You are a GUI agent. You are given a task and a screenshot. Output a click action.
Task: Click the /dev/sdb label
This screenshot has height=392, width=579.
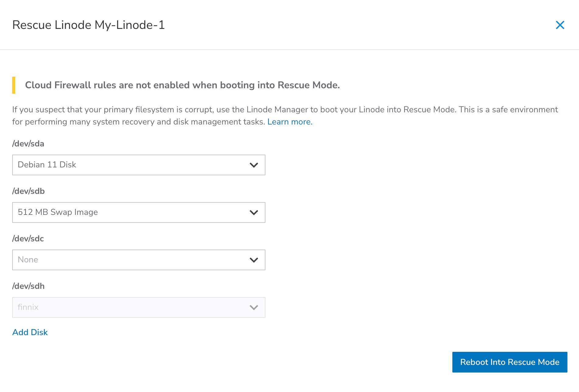29,191
